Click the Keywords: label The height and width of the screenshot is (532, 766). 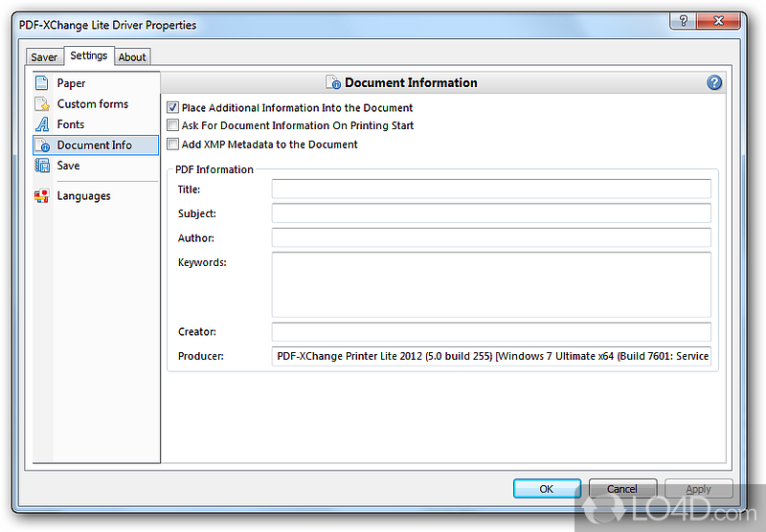[x=202, y=262]
